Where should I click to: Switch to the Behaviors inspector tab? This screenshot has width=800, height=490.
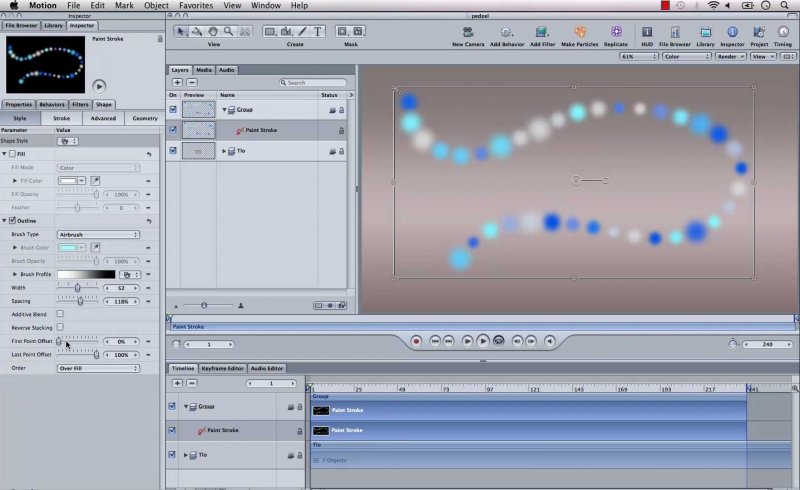click(52, 104)
